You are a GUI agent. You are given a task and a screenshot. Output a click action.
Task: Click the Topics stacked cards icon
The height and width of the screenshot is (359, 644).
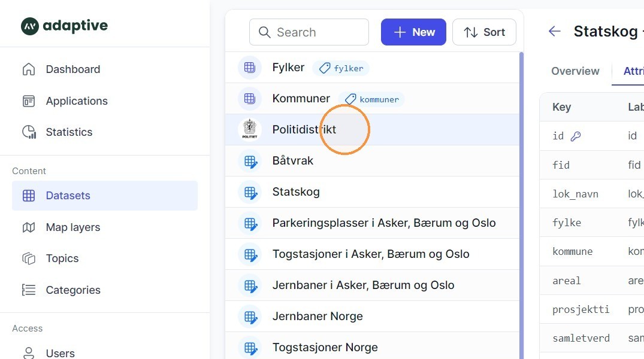point(29,258)
